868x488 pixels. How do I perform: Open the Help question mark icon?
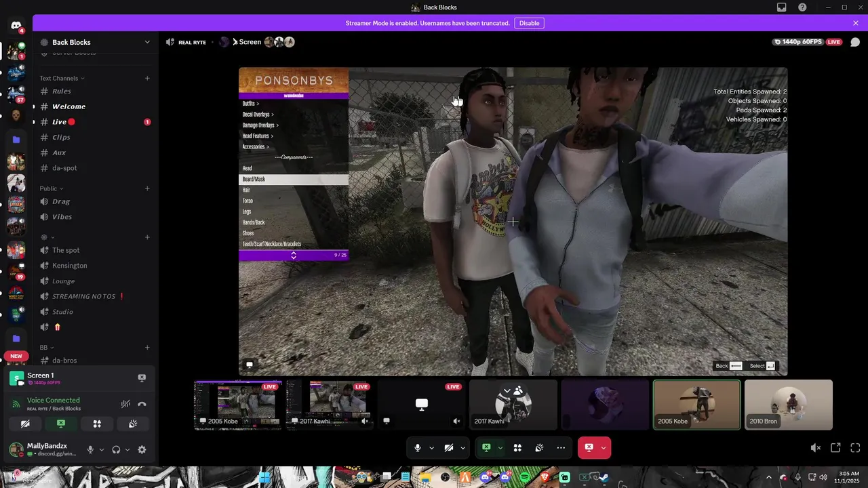[802, 7]
